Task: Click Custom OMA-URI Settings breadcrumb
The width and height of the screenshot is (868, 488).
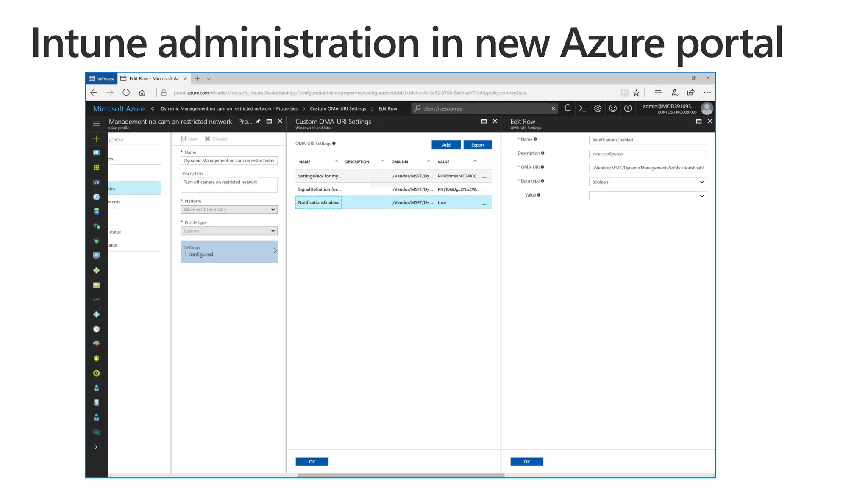Action: (x=338, y=109)
